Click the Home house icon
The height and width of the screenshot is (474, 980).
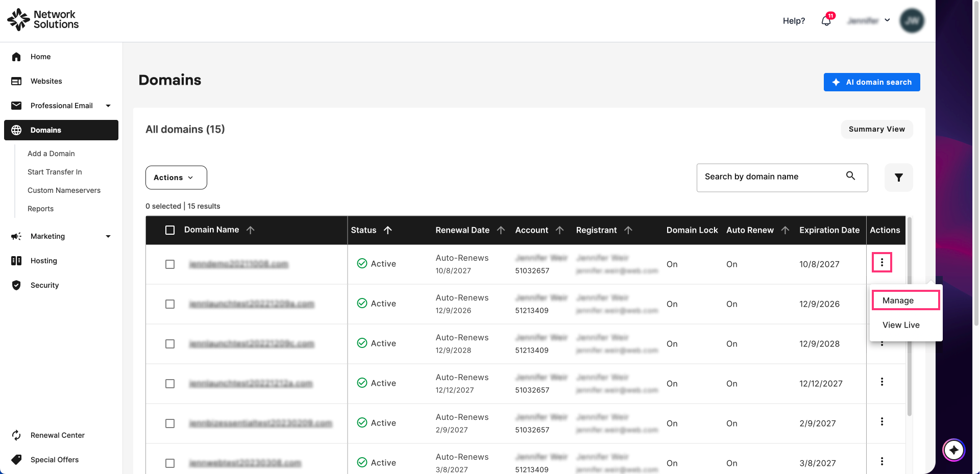click(16, 57)
